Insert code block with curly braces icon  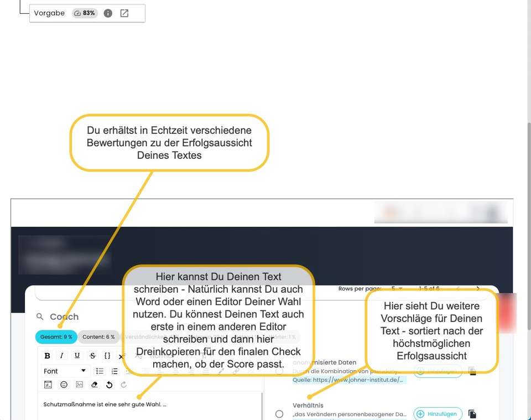[107, 356]
